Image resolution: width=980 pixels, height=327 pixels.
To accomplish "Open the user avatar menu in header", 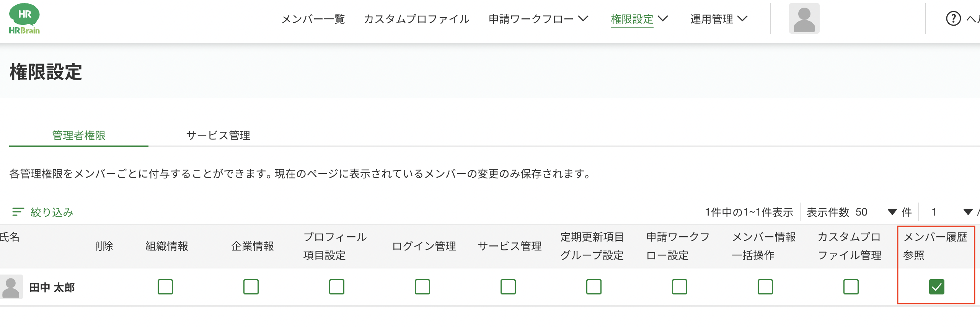I will click(x=804, y=18).
